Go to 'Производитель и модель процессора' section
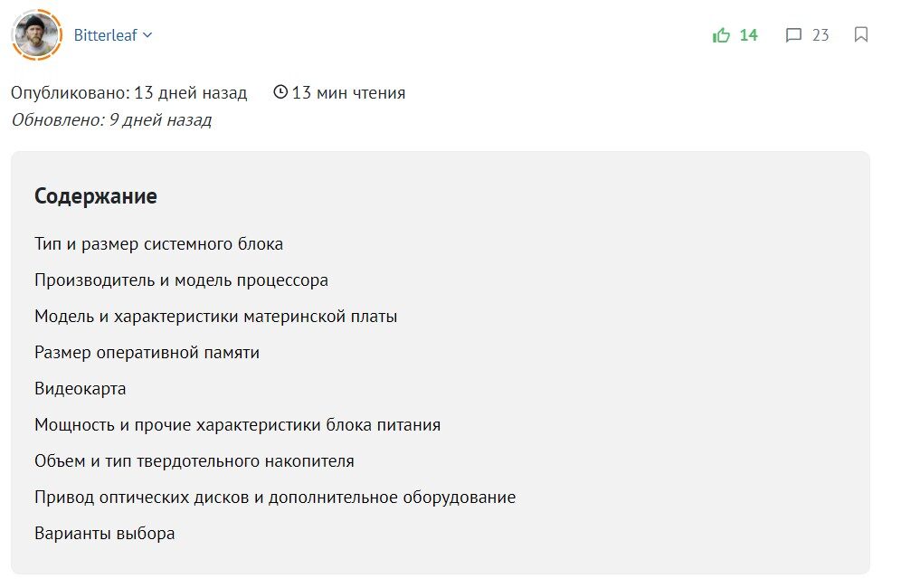This screenshot has width=901, height=588. (x=181, y=280)
